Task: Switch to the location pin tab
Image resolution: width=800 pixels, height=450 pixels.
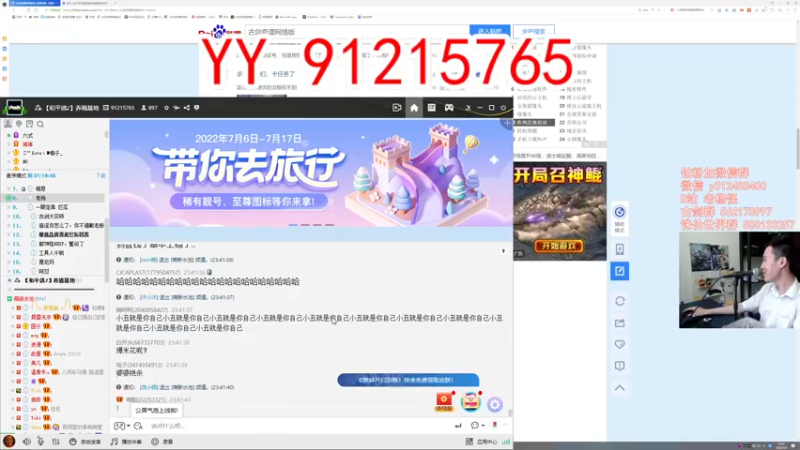Action: (19, 124)
